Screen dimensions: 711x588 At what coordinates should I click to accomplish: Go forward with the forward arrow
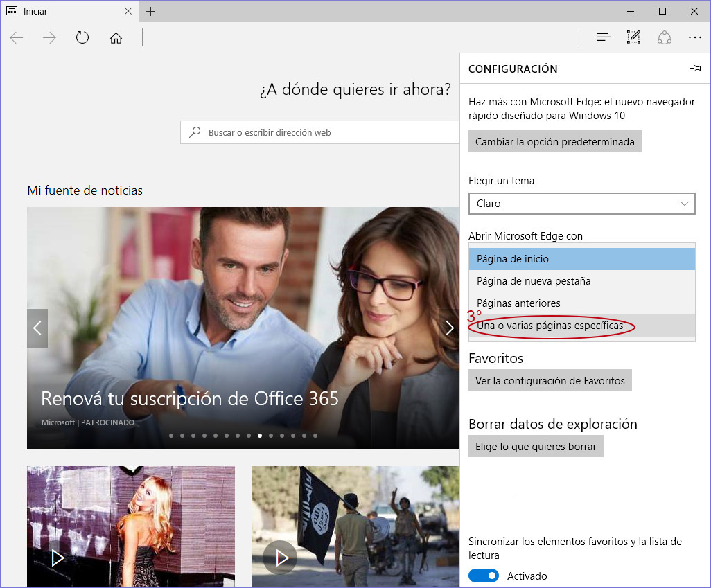(x=49, y=37)
